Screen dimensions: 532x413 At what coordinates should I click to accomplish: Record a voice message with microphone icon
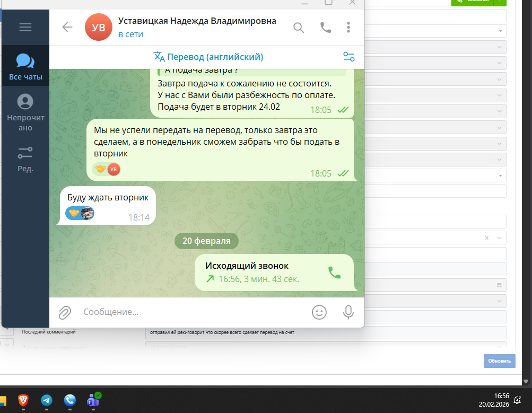(348, 312)
